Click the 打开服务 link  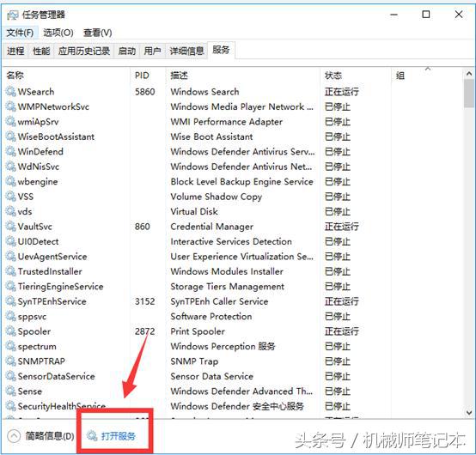pyautogui.click(x=118, y=436)
